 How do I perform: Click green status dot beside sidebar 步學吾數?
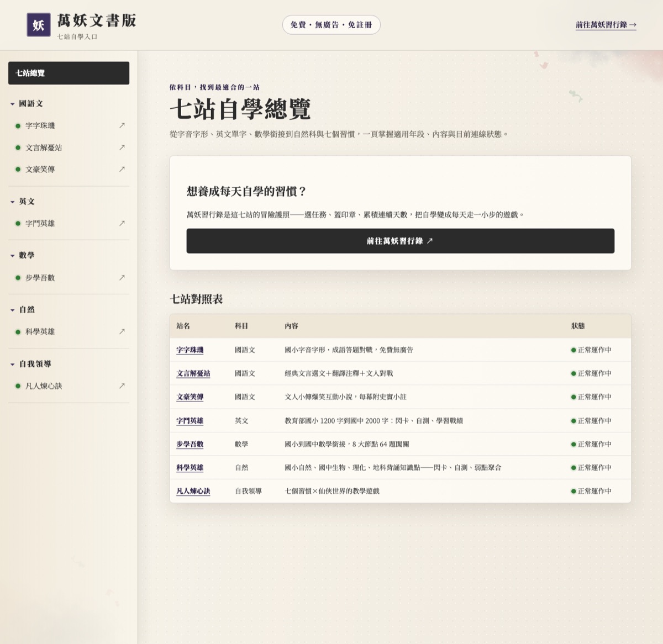pos(18,278)
